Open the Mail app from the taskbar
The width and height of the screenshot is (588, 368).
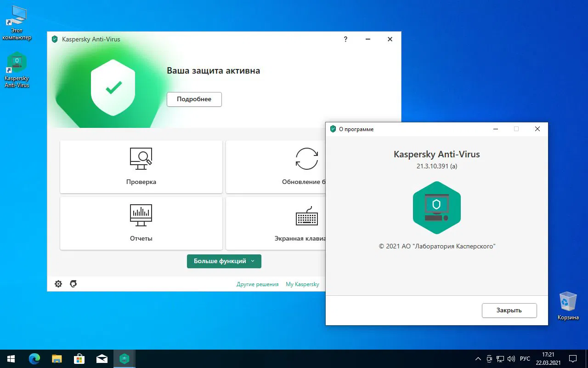click(102, 359)
